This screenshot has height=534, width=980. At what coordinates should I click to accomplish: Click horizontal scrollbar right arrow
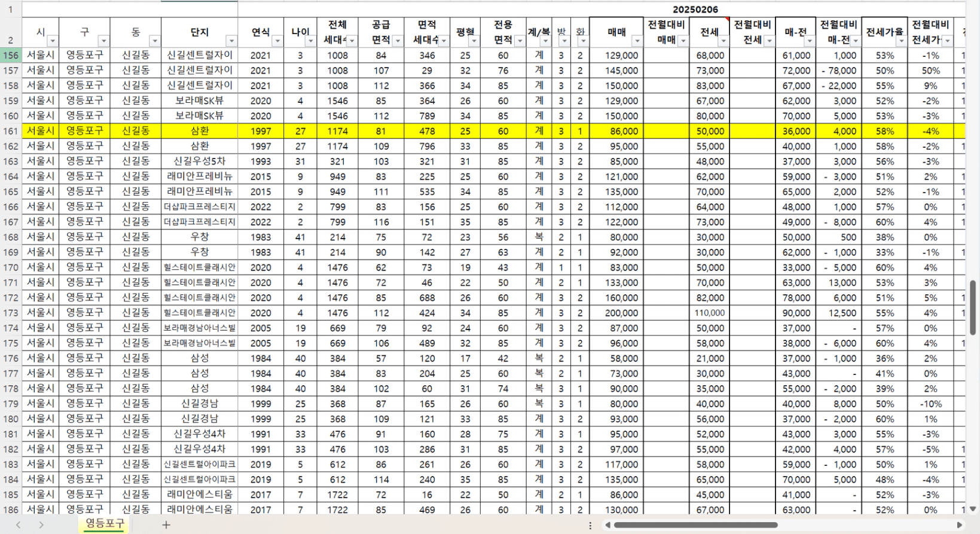960,525
